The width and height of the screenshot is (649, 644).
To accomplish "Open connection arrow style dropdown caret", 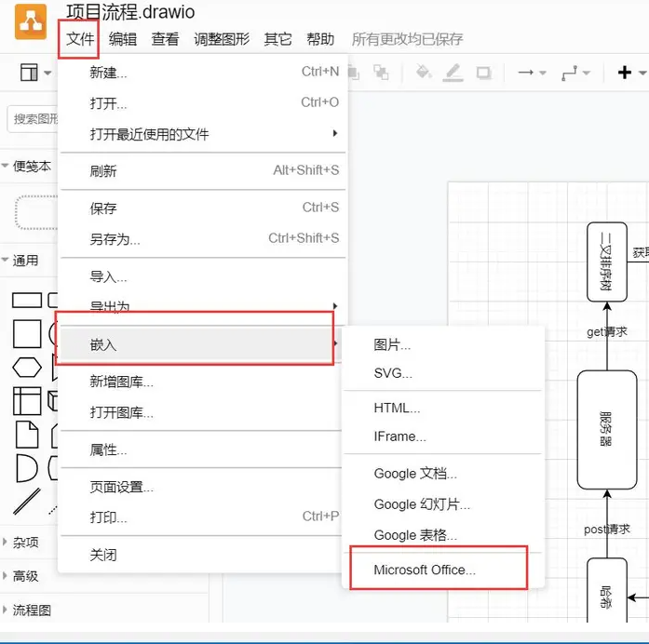I will point(543,73).
